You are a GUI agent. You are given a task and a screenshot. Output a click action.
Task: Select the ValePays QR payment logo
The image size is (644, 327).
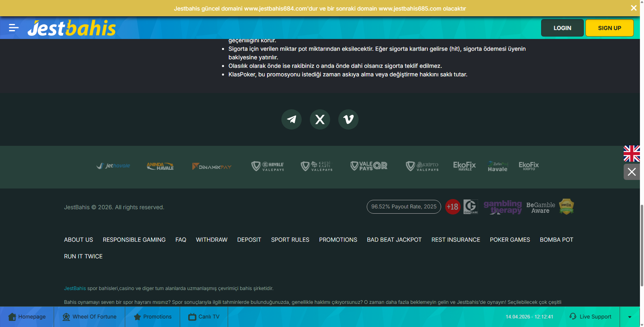tap(369, 166)
